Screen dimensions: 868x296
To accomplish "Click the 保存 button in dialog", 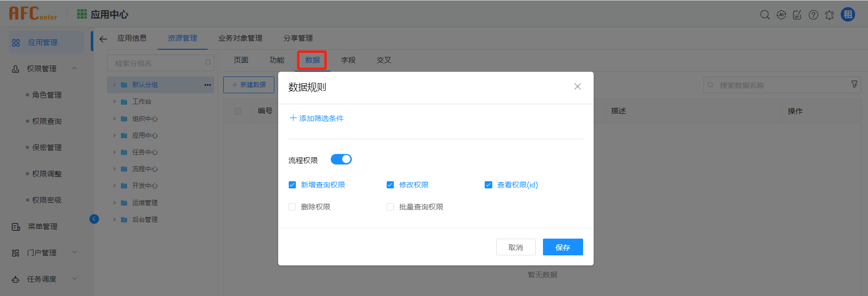I will pyautogui.click(x=563, y=247).
